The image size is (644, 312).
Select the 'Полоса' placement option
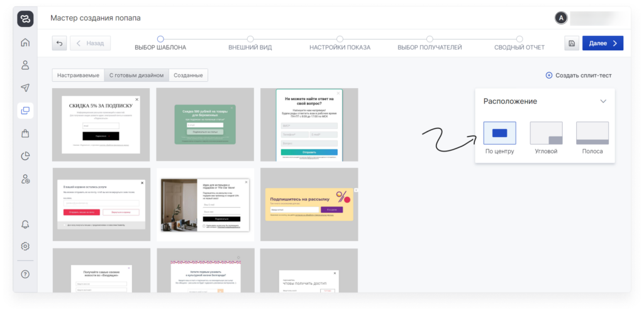pos(592,133)
